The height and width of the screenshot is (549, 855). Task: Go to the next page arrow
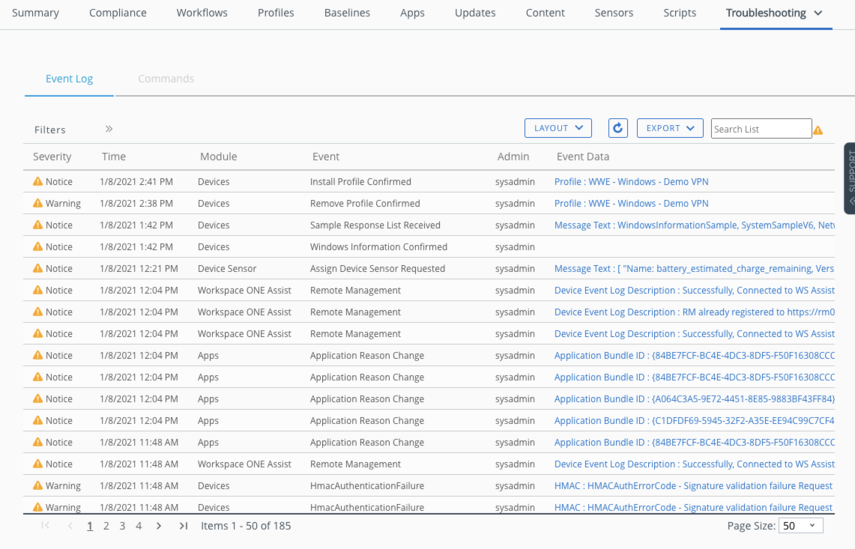pos(159,526)
